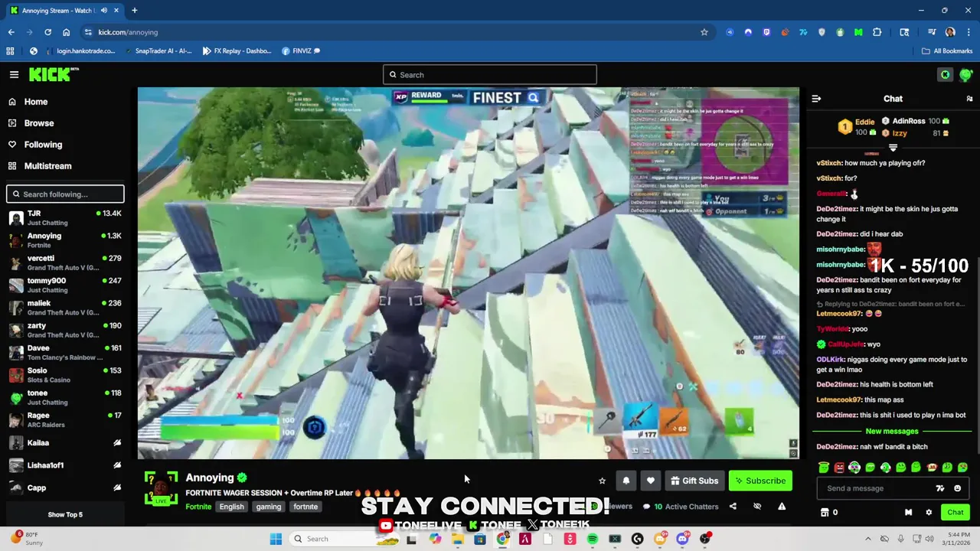This screenshot has width=980, height=551.
Task: Click DeDe2timez username in last chat message
Action: tap(837, 447)
